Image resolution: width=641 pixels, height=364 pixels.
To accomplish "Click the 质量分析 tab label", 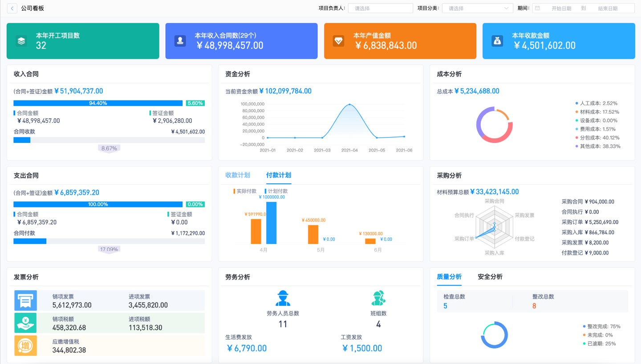I will (x=449, y=277).
